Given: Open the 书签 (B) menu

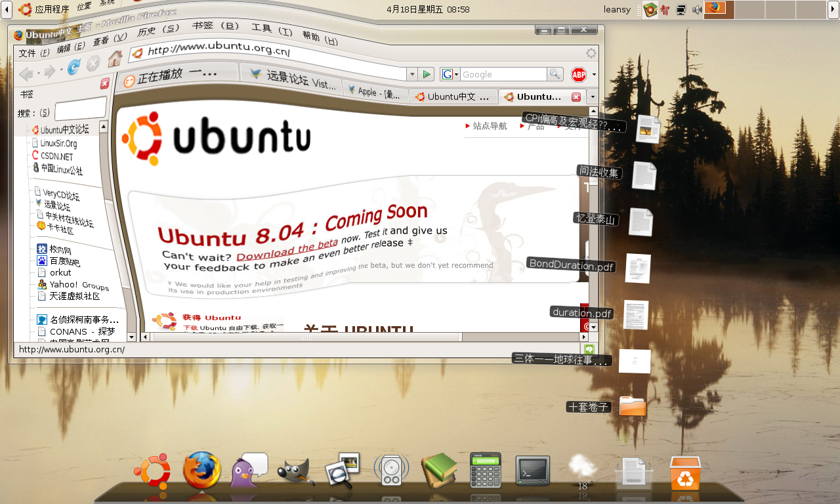Looking at the screenshot, I should tap(215, 26).
